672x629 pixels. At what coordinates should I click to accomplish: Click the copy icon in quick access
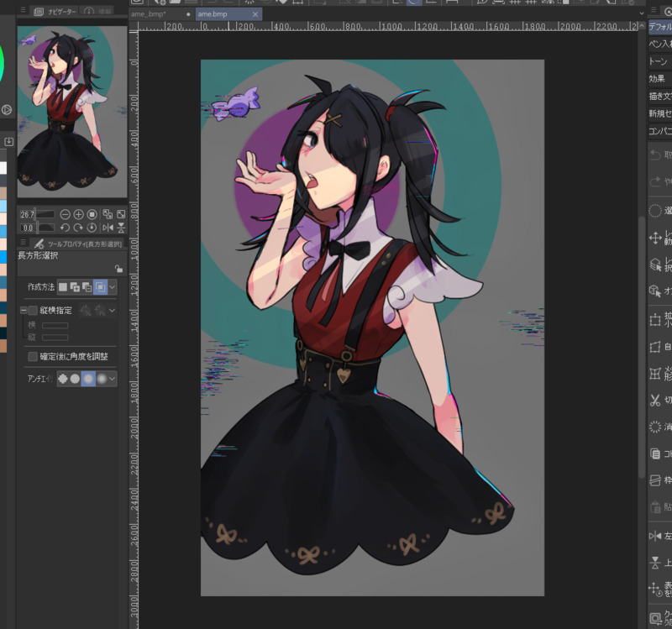coord(655,453)
